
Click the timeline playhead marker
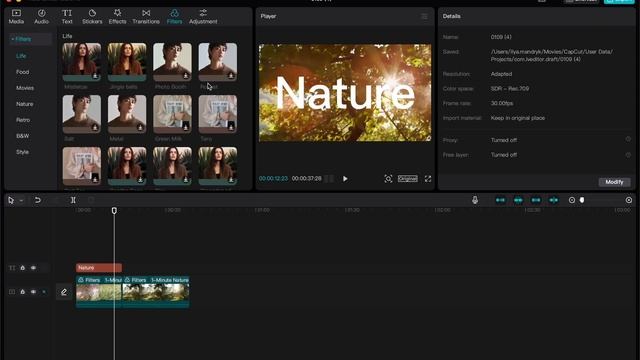point(114,211)
